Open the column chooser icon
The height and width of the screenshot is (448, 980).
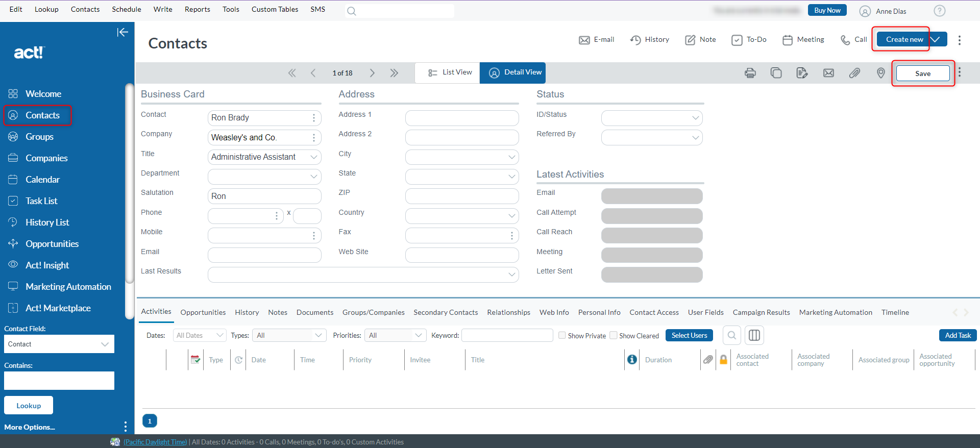click(754, 335)
